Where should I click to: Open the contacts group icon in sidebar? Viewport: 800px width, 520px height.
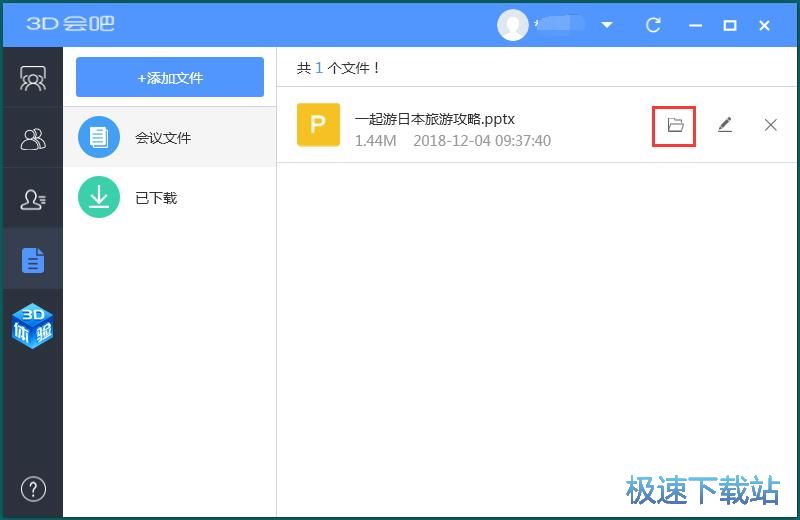click(x=33, y=139)
